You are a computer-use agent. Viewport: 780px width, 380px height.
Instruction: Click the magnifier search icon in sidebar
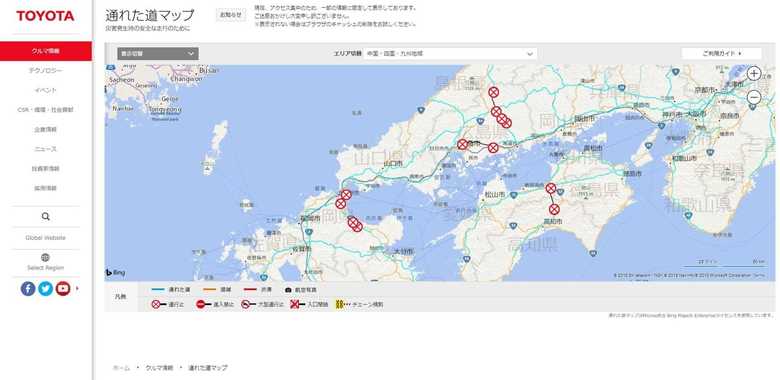click(45, 216)
